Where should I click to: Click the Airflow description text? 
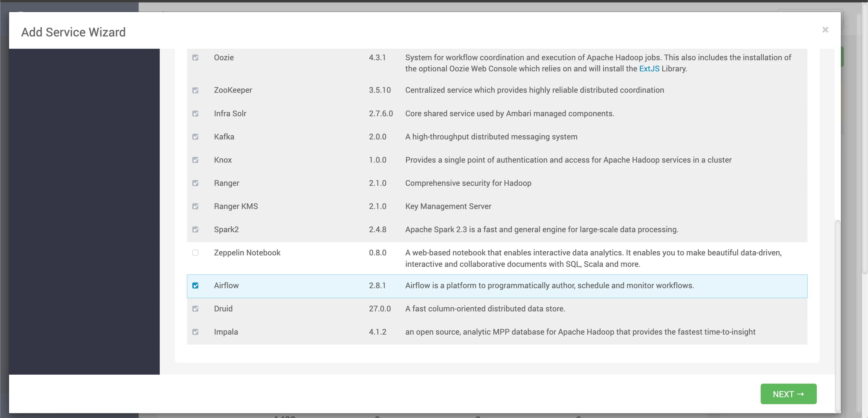click(549, 286)
